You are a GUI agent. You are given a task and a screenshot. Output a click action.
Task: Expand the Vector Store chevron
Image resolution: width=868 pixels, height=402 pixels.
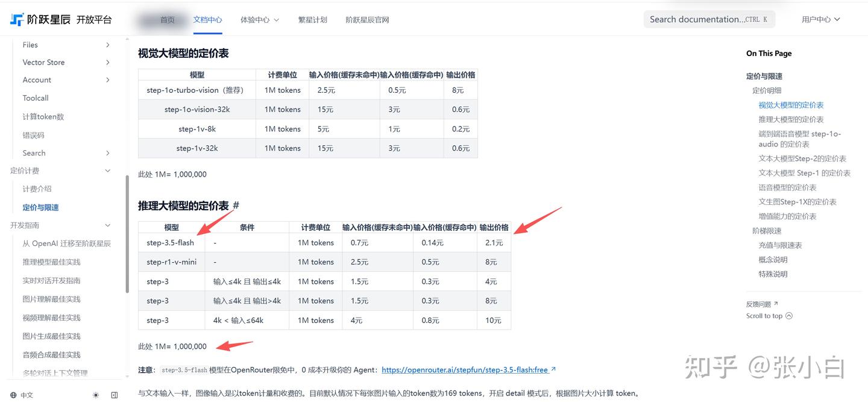pos(108,62)
